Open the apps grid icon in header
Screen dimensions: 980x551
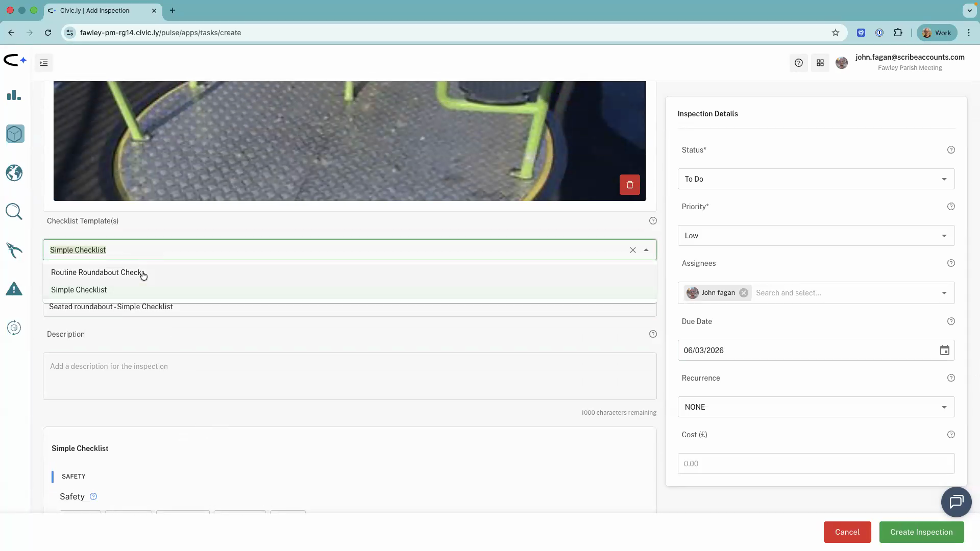click(x=820, y=63)
